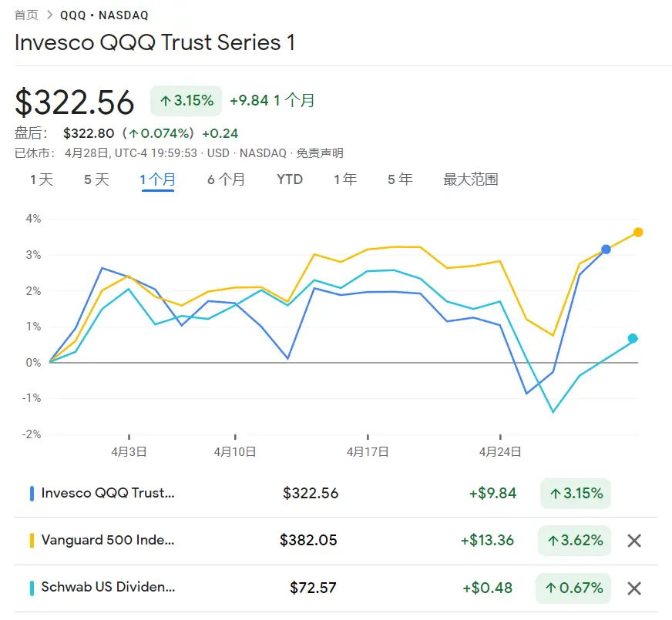The height and width of the screenshot is (620, 672).
Task: Click the QQQ · NASDAQ breadcrumb text
Action: [104, 15]
